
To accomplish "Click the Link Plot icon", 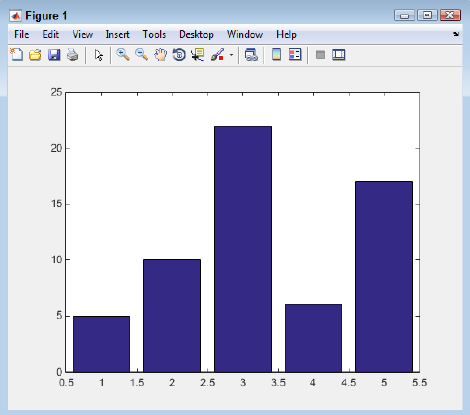I will [x=251, y=55].
